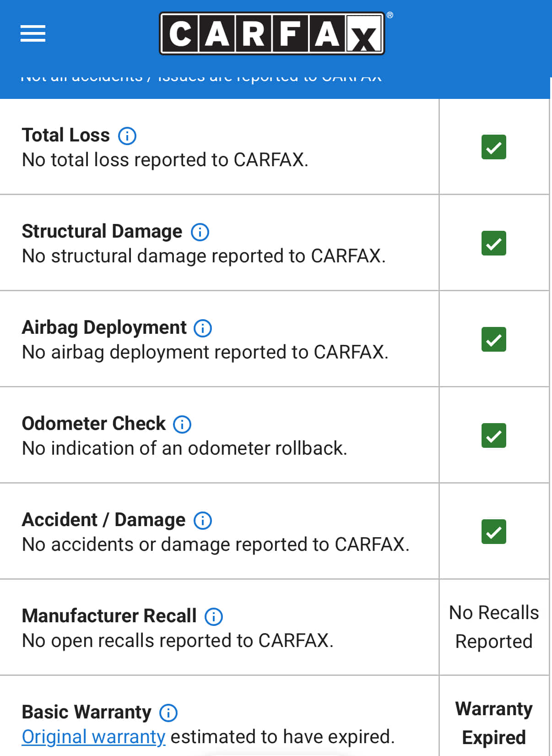Tap the Basic Warranty info icon

[168, 713]
